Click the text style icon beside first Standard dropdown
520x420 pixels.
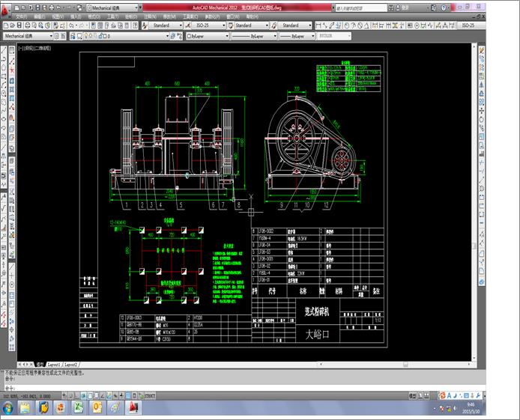(145, 25)
